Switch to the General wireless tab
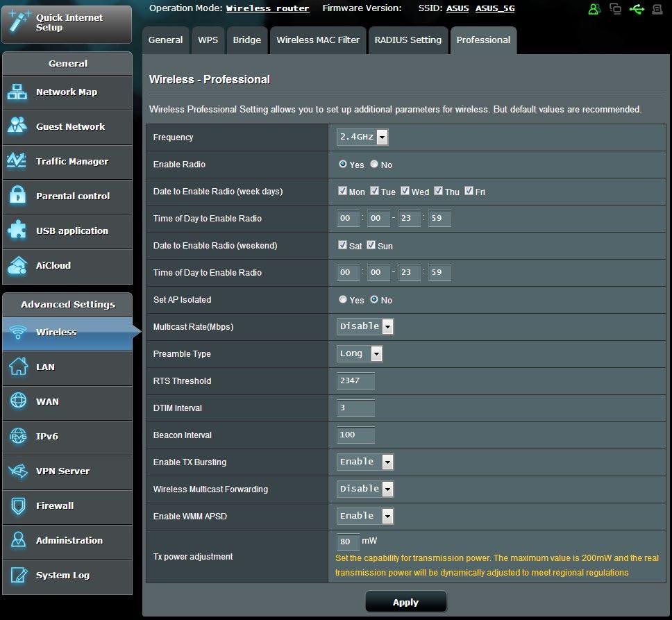This screenshot has width=672, height=620. [x=165, y=40]
